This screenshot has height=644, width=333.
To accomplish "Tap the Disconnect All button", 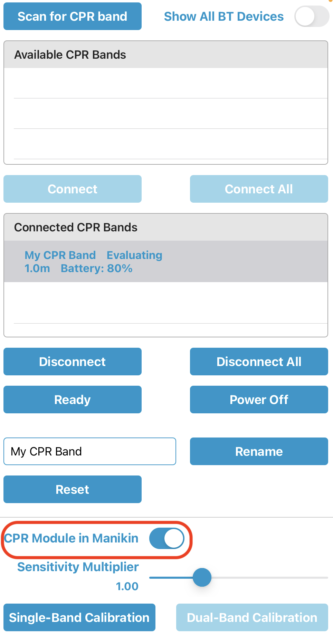I will coord(259,362).
